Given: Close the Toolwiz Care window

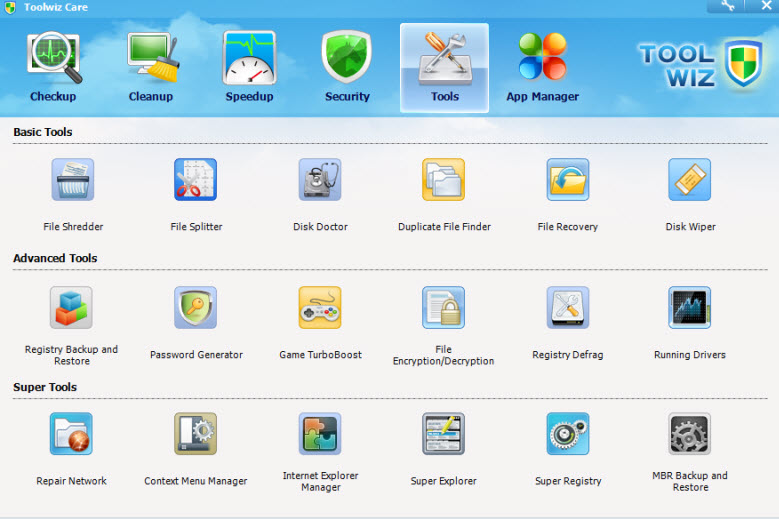Looking at the screenshot, I should tap(767, 6).
